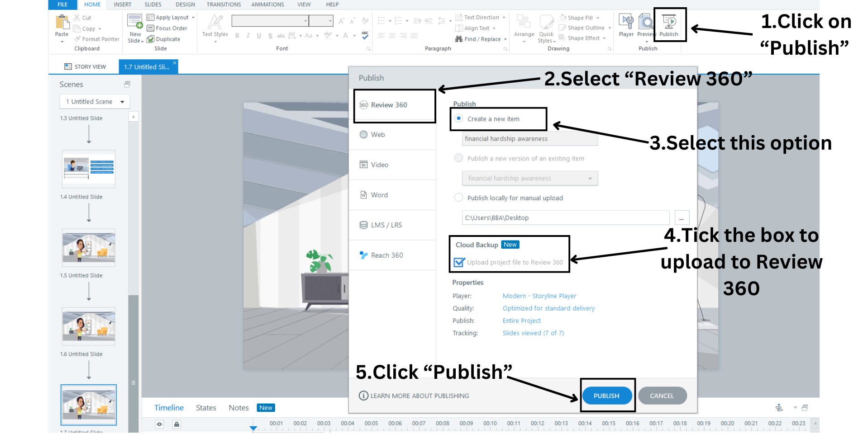Click the local publish folder path field
Image resolution: width=868 pixels, height=434 pixels.
[566, 218]
